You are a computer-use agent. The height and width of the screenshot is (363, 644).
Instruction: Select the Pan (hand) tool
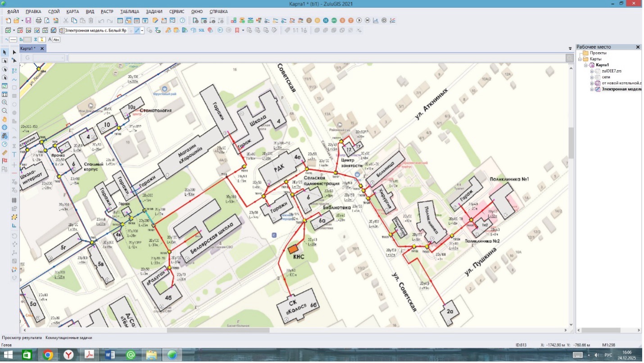pos(5,119)
